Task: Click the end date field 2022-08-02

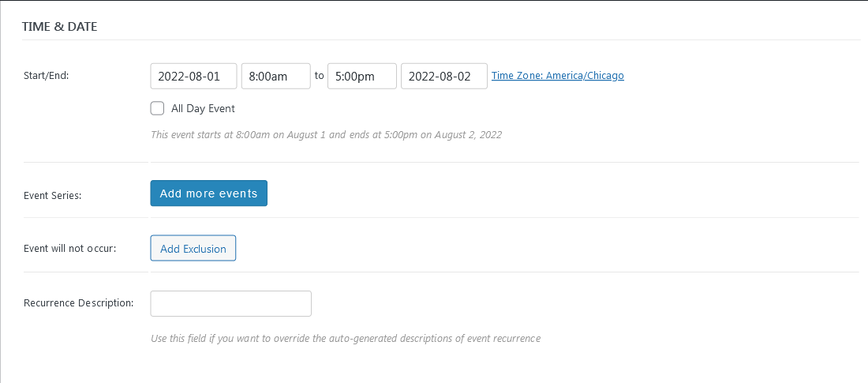Action: pos(443,76)
